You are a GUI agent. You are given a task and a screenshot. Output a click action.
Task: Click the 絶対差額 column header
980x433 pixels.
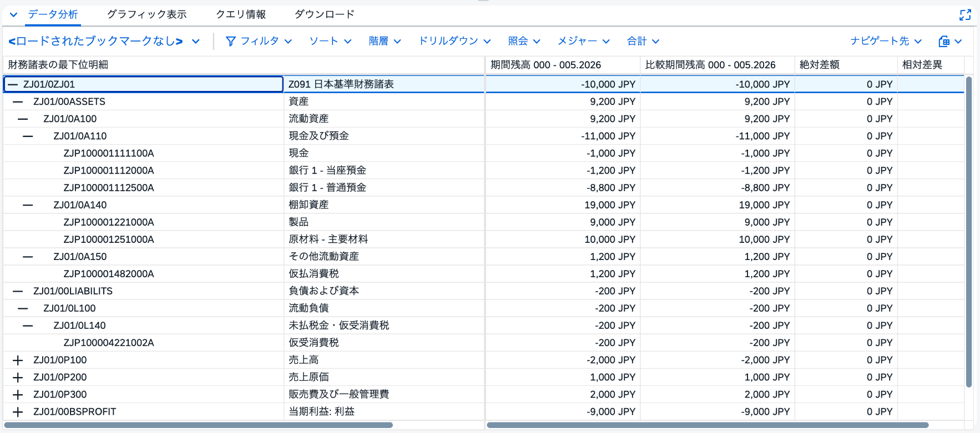[x=846, y=65]
